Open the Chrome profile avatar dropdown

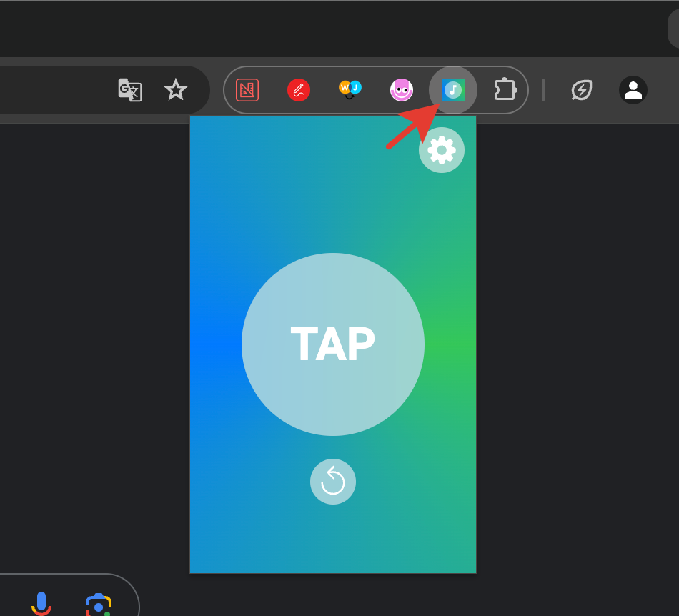pyautogui.click(x=633, y=90)
